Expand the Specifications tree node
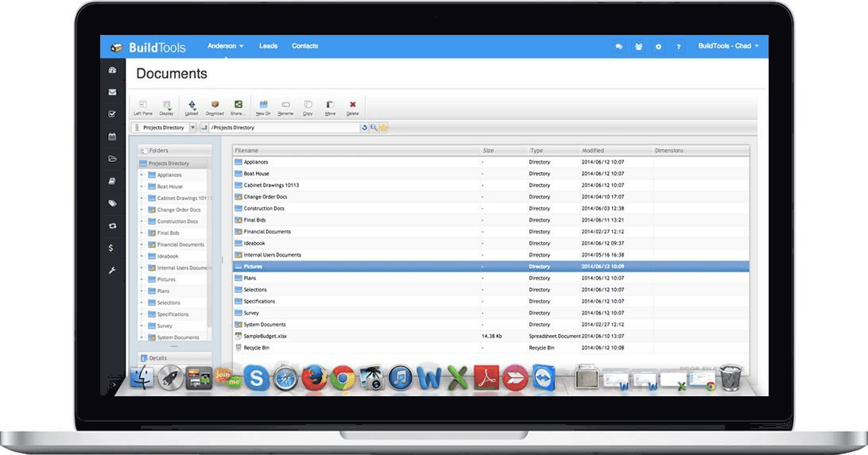Screen dimensions: 868x455 pos(141,314)
